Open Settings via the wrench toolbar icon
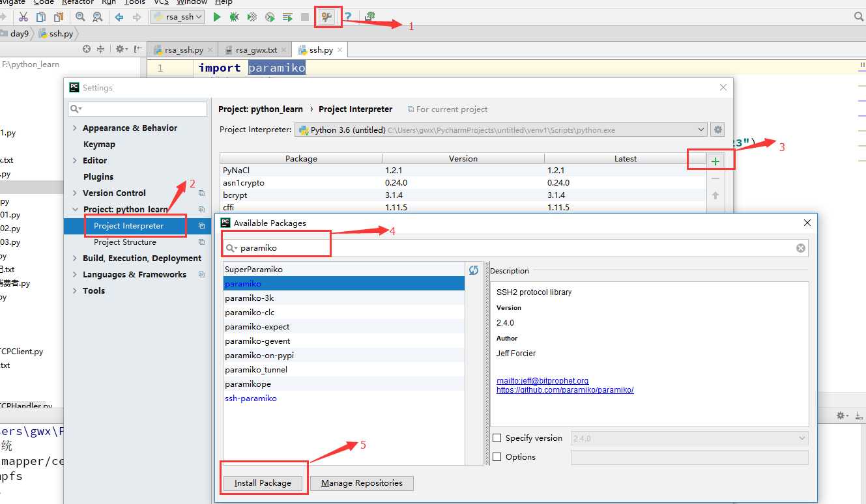866x504 pixels. pyautogui.click(x=328, y=17)
